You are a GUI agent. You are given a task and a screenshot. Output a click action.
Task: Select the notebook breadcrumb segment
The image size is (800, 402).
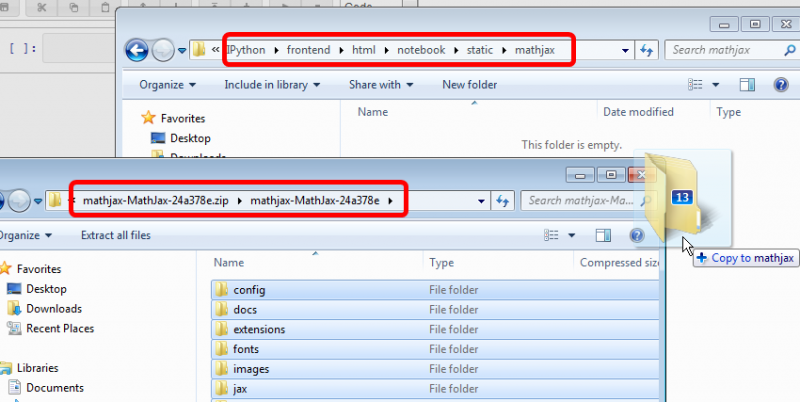(421, 50)
